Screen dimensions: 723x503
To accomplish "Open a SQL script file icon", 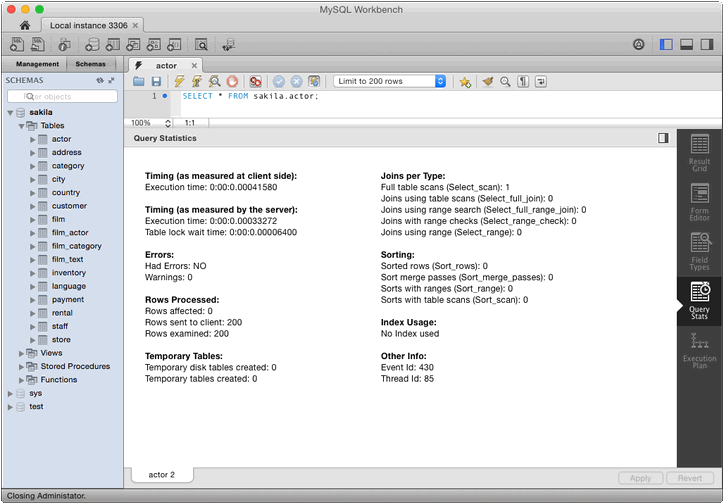I will pos(38,45).
